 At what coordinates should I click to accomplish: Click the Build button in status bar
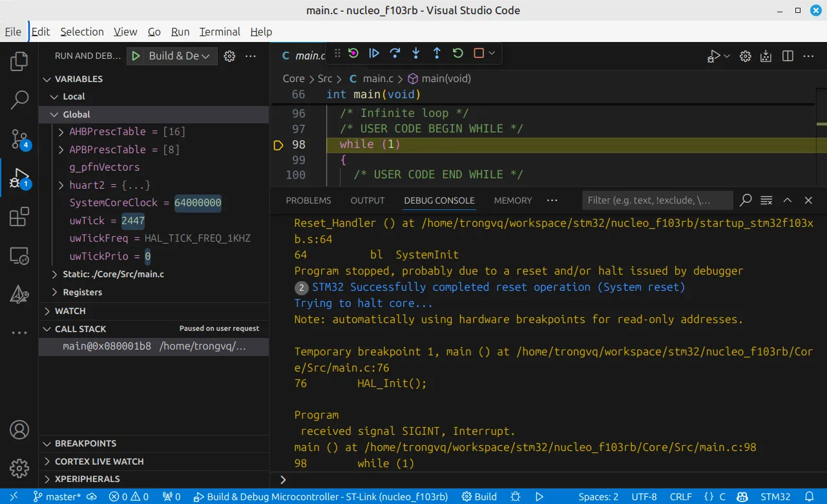[x=479, y=496]
